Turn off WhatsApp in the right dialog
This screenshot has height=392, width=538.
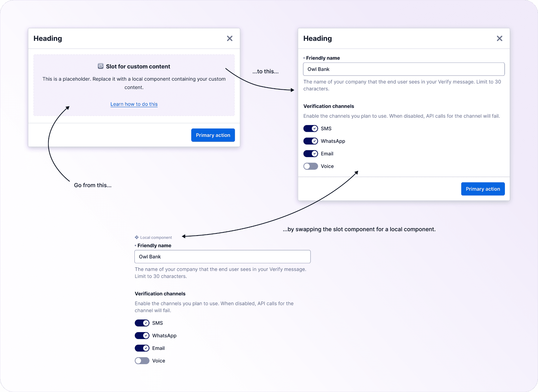pyautogui.click(x=311, y=141)
